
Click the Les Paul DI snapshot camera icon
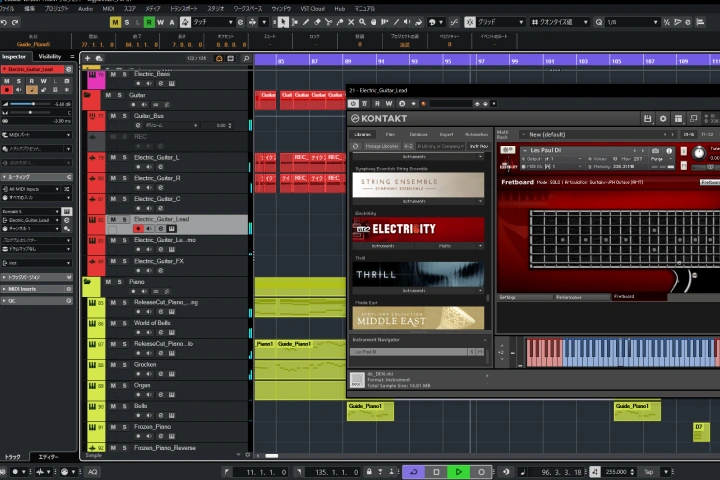655,151
